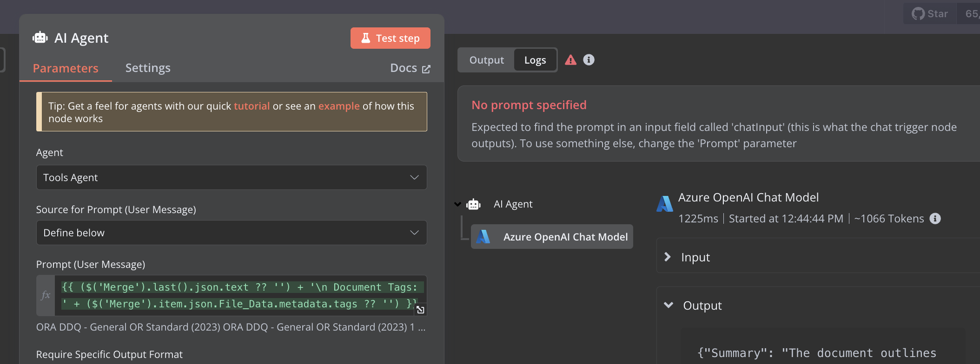Open the tutorial link in tip

(252, 106)
